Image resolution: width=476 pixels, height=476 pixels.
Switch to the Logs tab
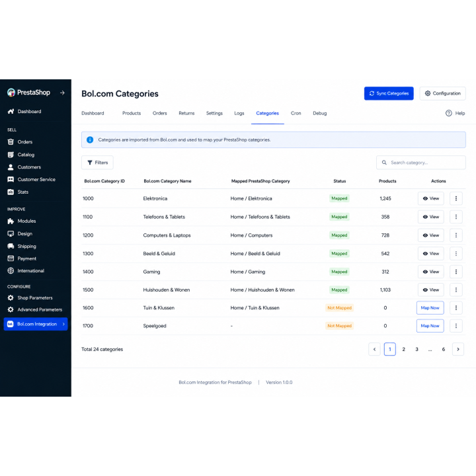click(239, 113)
